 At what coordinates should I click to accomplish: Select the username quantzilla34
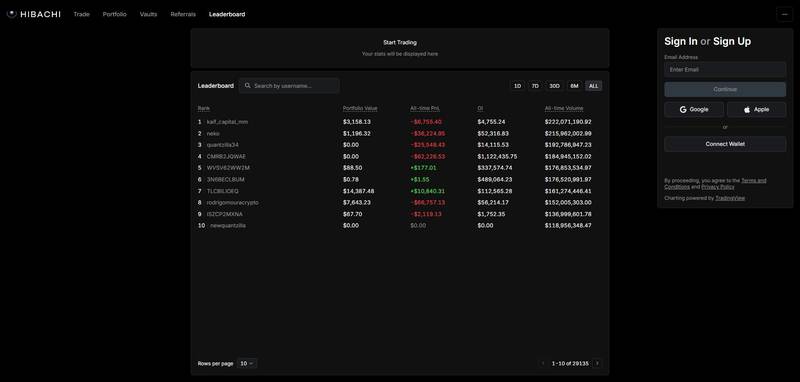[222, 145]
